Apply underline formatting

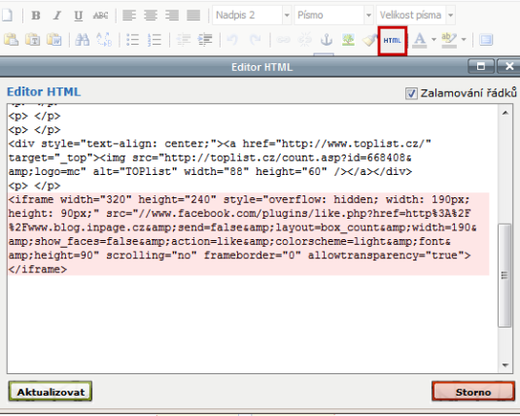78,15
